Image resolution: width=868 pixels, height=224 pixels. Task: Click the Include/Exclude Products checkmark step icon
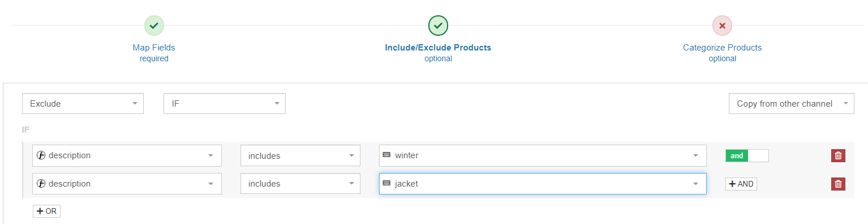[438, 26]
